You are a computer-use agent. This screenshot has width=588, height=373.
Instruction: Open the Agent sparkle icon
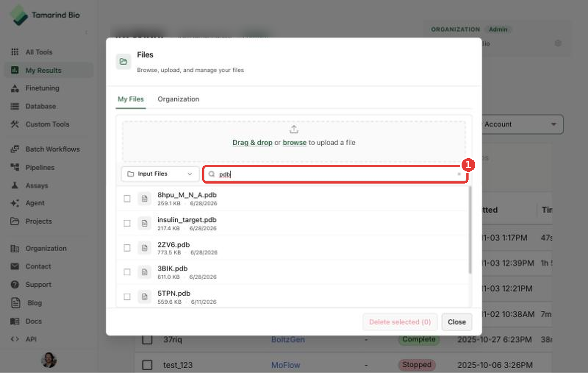[15, 203]
